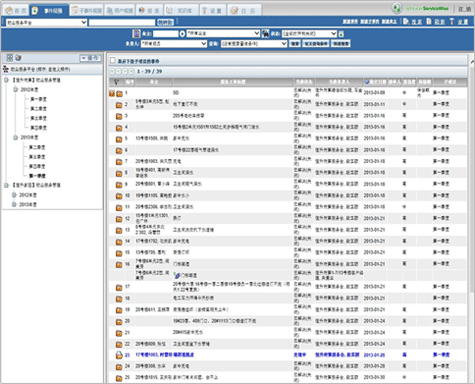Screen dimensions: 475x384
Task: Expand the last 2013年度 tree node at bottom
Action: tap(14, 204)
